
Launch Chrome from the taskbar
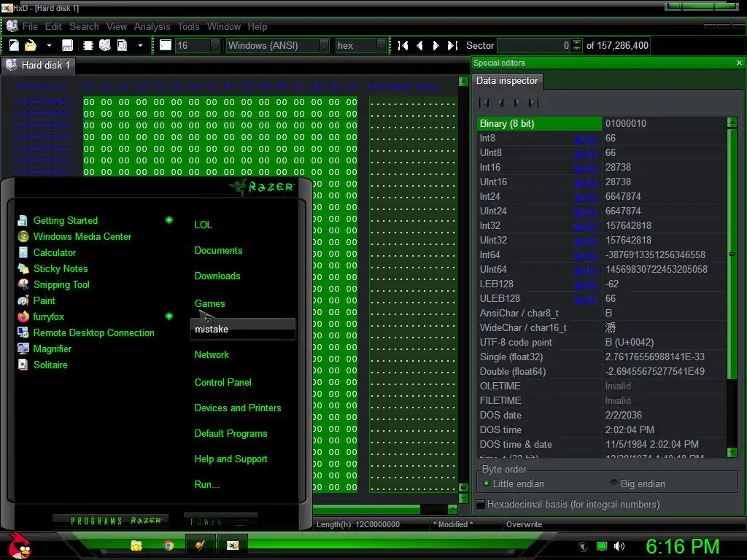(x=169, y=545)
